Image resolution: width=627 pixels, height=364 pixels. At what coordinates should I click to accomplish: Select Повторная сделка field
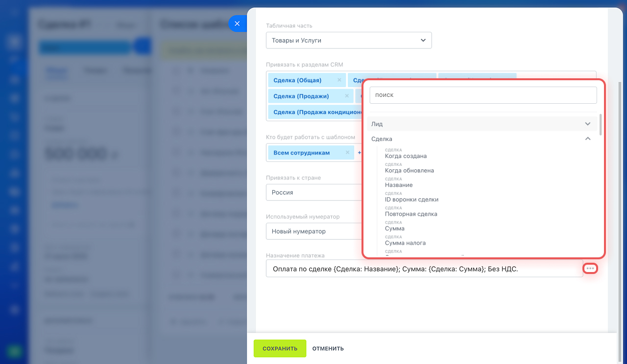point(411,214)
